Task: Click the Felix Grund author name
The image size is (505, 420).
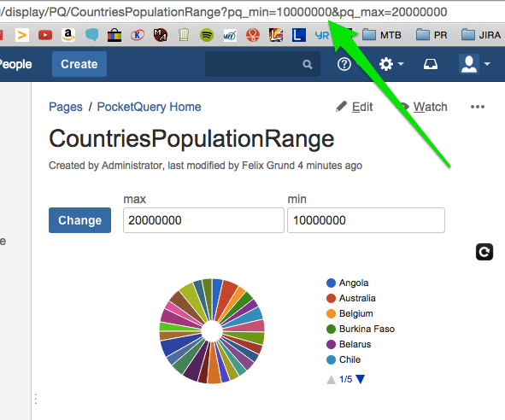Action: pos(268,166)
